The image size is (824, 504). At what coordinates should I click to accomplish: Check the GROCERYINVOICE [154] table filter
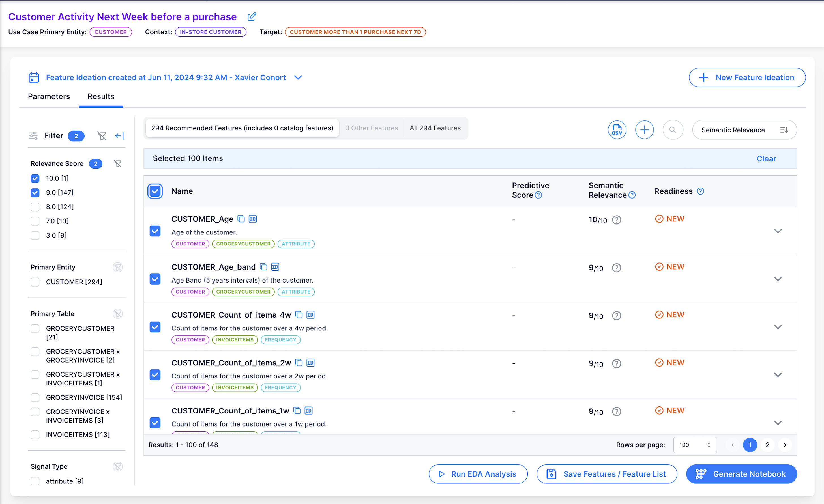tap(35, 397)
